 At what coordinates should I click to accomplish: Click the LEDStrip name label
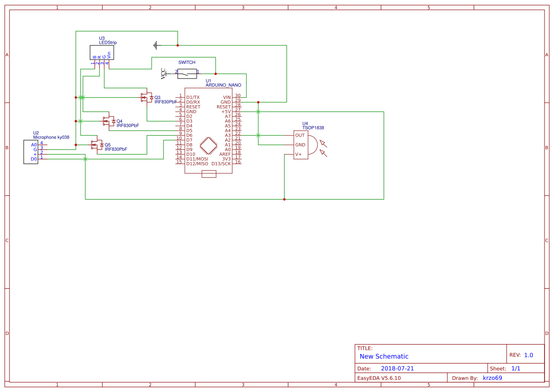click(x=108, y=42)
